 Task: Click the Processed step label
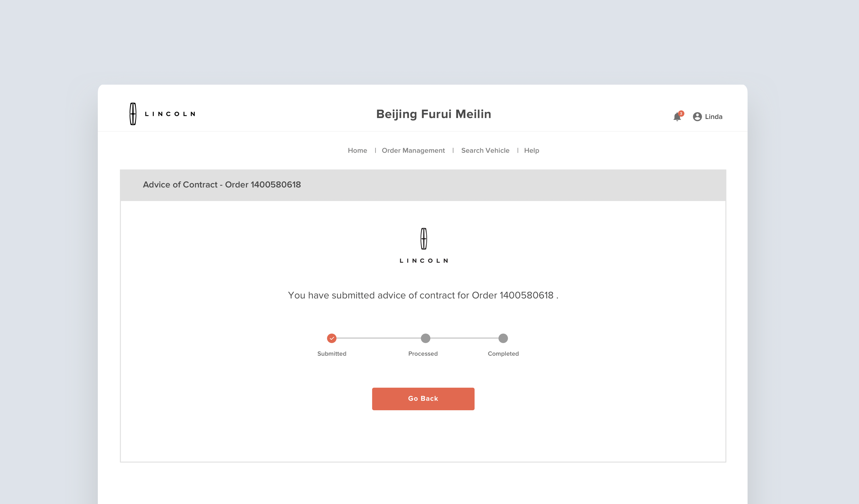pos(423,354)
